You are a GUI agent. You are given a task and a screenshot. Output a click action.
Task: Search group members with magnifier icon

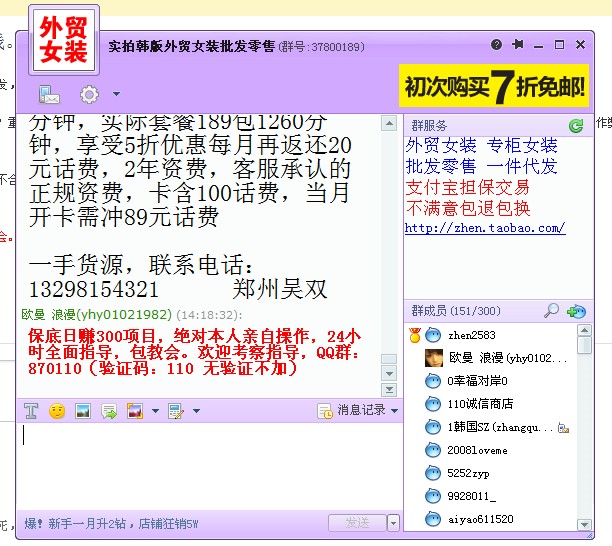(551, 311)
